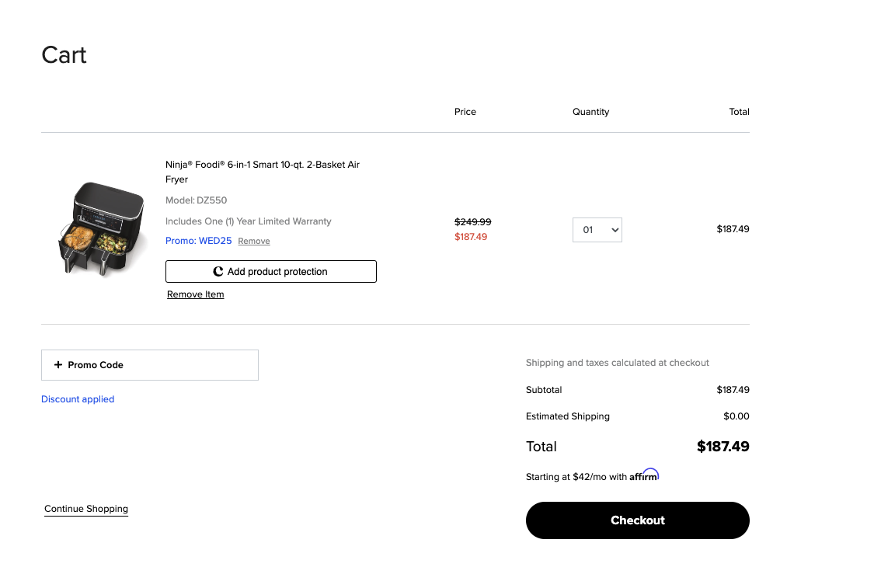Click the Starting at $42/mo financing text
The height and width of the screenshot is (588, 881).
pos(576,477)
